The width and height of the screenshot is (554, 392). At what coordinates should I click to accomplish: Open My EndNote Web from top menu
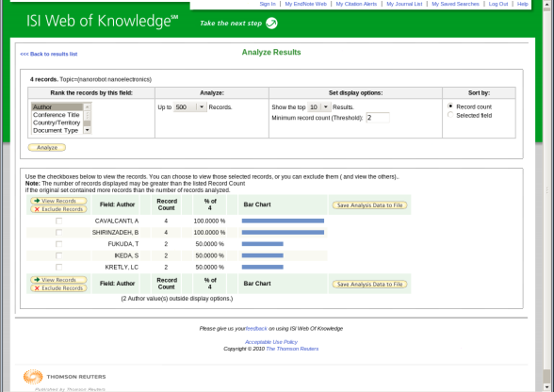click(x=305, y=4)
